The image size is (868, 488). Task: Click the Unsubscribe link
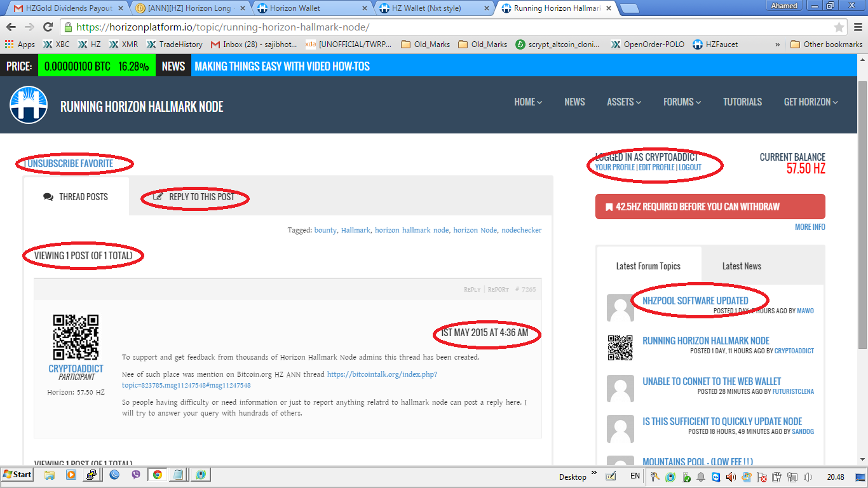click(53, 163)
